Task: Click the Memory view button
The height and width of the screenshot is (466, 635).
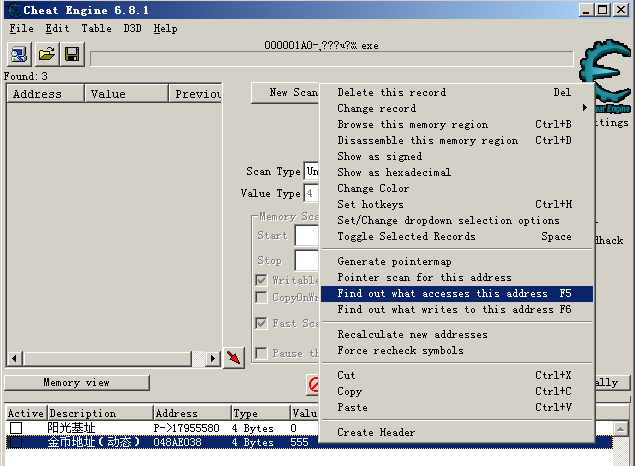Action: (x=77, y=383)
